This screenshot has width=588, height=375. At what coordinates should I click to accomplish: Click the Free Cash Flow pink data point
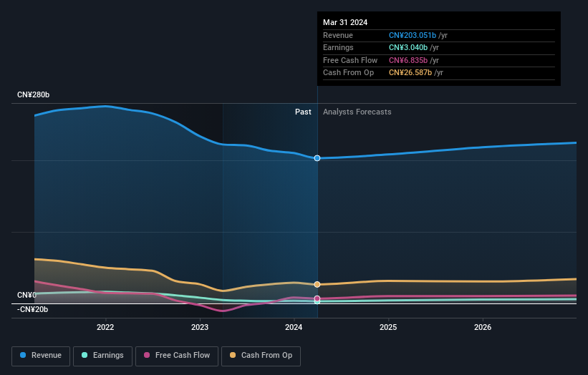(x=317, y=298)
